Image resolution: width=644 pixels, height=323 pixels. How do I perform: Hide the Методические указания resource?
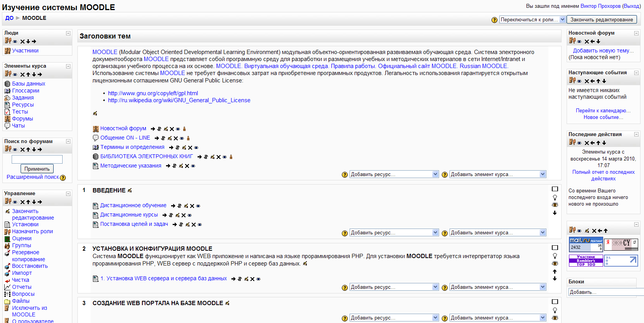pos(193,166)
